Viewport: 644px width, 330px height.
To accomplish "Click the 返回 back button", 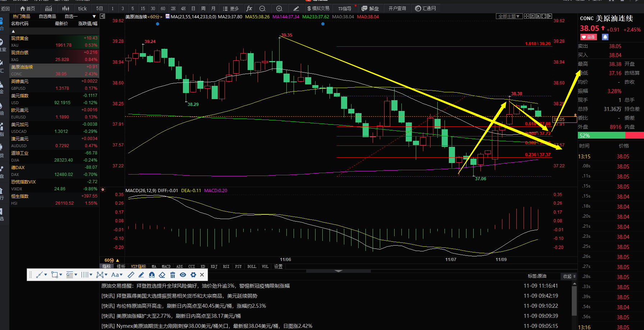I will pos(5,8).
